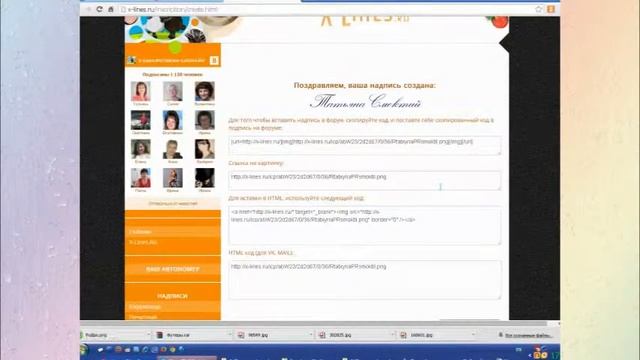Click the group title in VK widget header

click(172, 60)
